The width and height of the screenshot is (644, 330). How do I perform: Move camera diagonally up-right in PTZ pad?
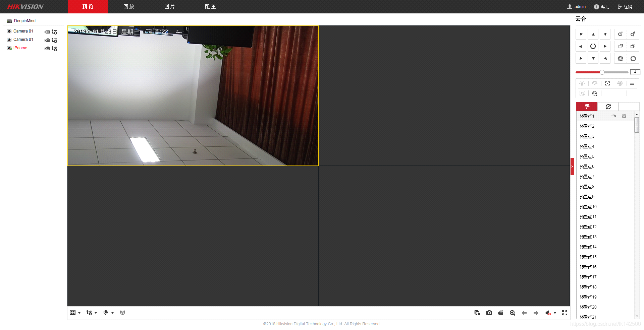(605, 34)
